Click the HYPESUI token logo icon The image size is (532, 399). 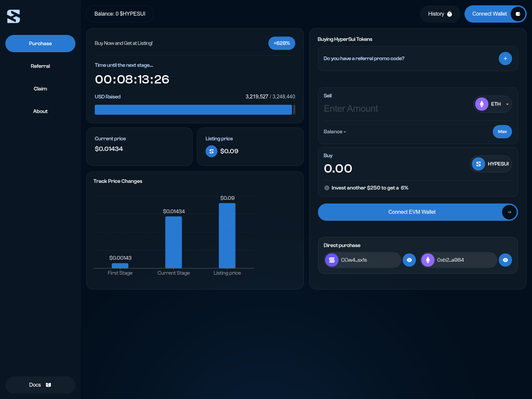pos(478,164)
